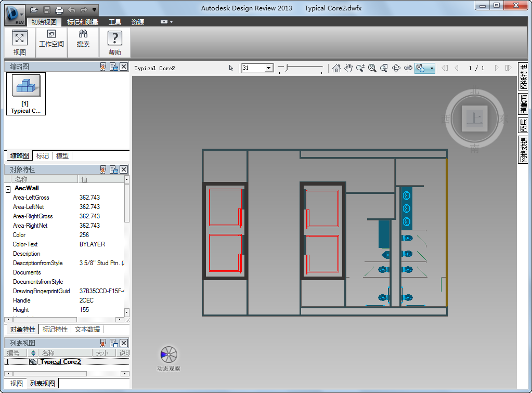This screenshot has width=532, height=393.
Task: Open the 图层 side palette tab
Action: tap(524, 125)
